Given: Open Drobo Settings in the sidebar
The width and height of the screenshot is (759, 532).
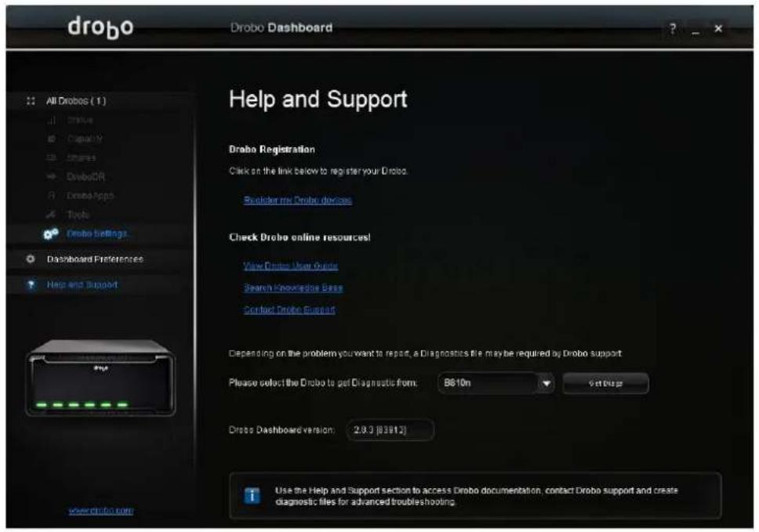Looking at the screenshot, I should coord(97,233).
